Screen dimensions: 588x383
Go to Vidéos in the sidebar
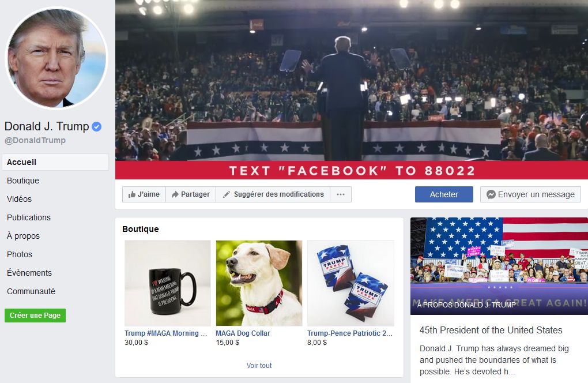19,199
